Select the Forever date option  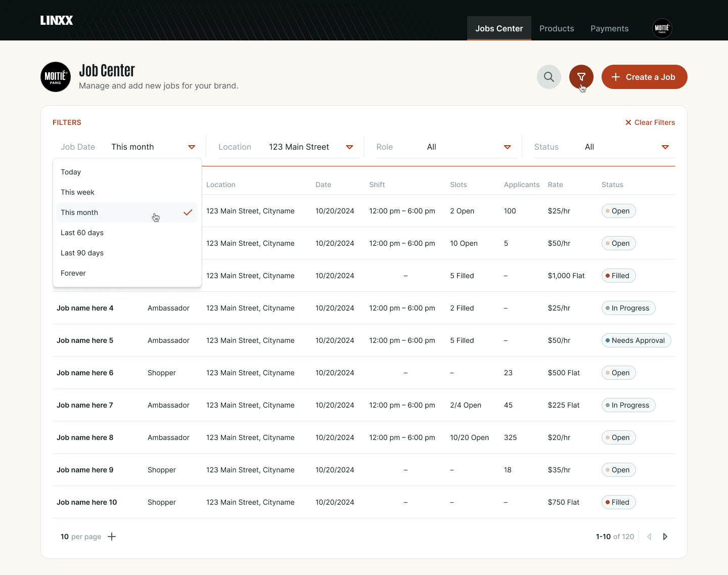[73, 273]
